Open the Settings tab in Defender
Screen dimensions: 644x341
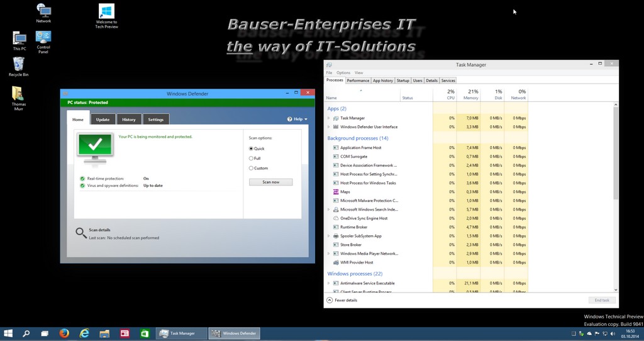tap(156, 119)
